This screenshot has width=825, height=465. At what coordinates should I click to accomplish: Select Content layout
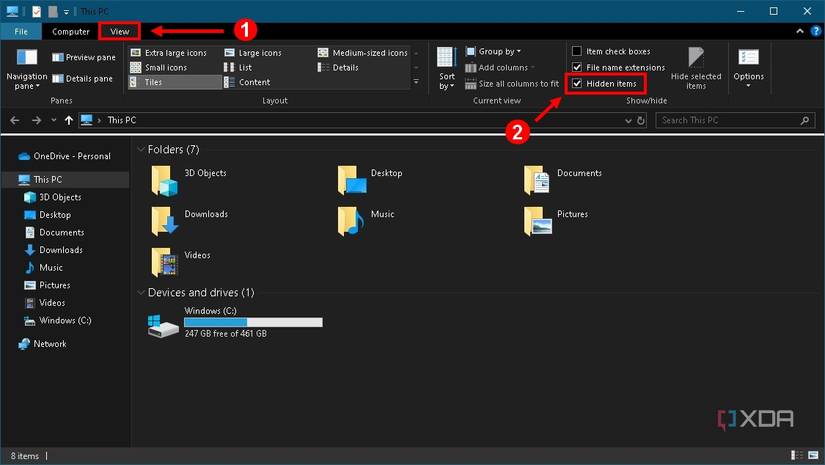pyautogui.click(x=247, y=82)
